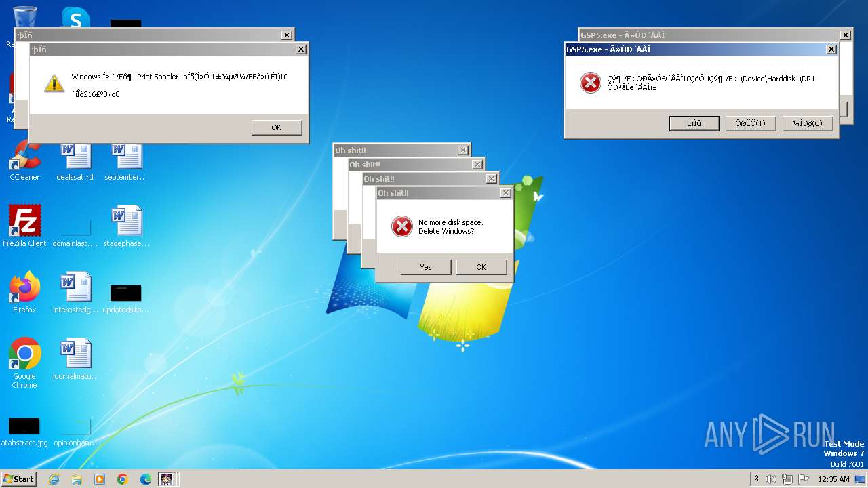Open the Start menu
This screenshot has width=868, height=488.
coord(18,479)
